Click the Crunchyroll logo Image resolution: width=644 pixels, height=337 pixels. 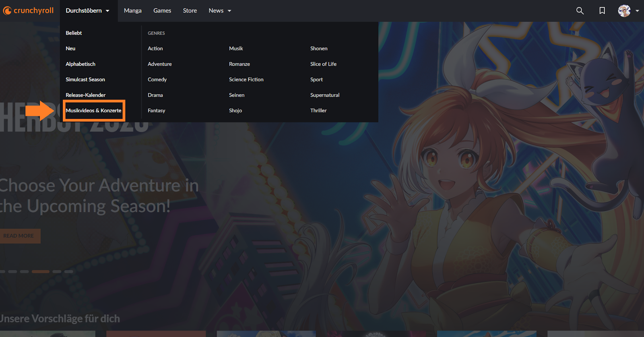point(28,10)
